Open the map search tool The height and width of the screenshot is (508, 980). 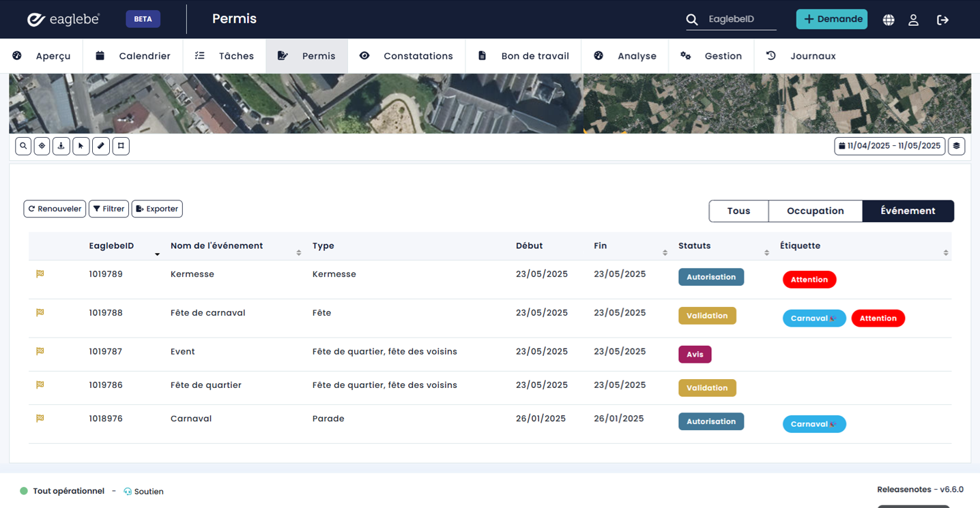click(x=23, y=146)
